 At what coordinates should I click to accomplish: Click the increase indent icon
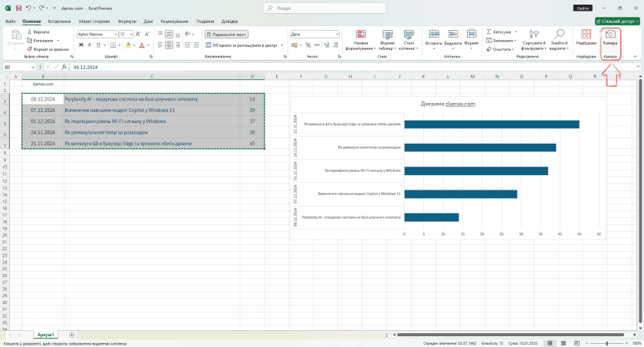[x=196, y=45]
